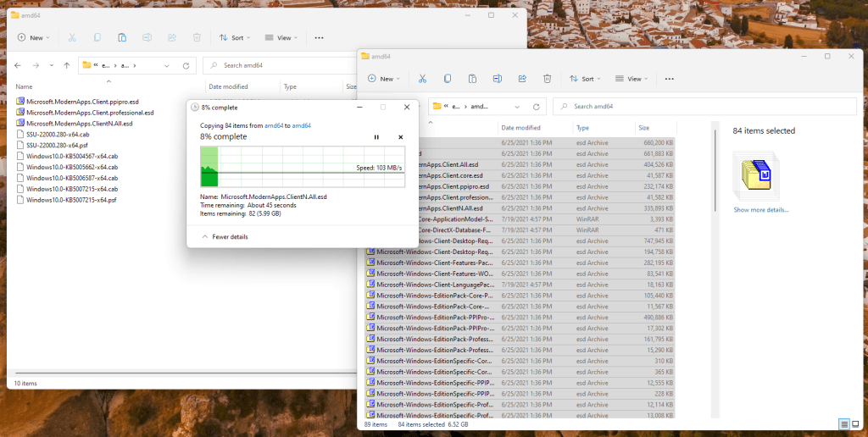Click Delete trash icon in right window

547,79
